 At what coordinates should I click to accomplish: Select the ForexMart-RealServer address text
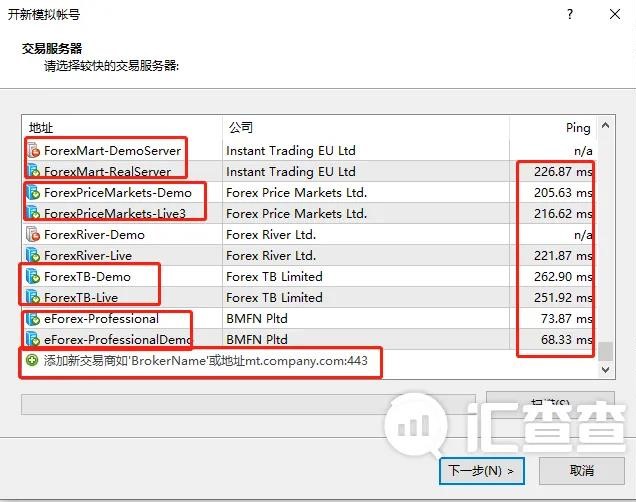(107, 172)
